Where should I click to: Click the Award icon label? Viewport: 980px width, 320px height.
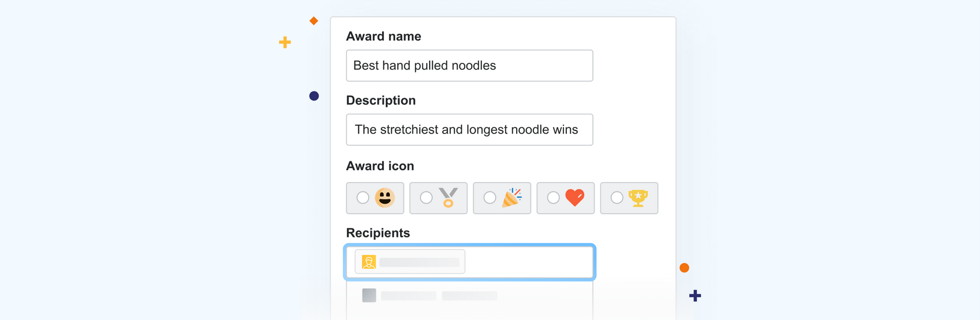(380, 166)
